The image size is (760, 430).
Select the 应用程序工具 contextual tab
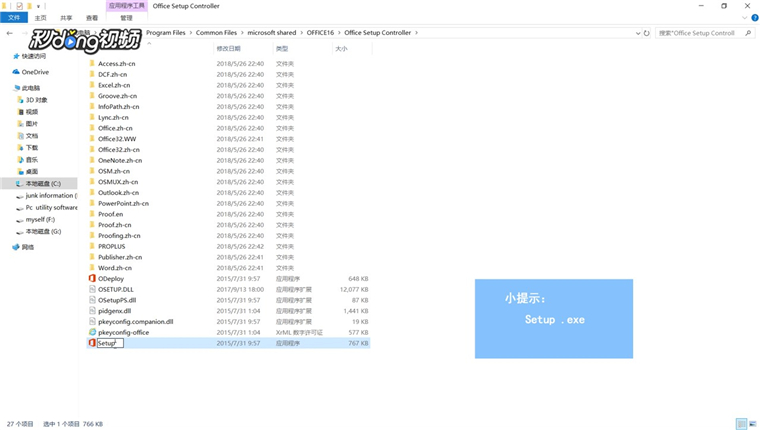tap(127, 6)
